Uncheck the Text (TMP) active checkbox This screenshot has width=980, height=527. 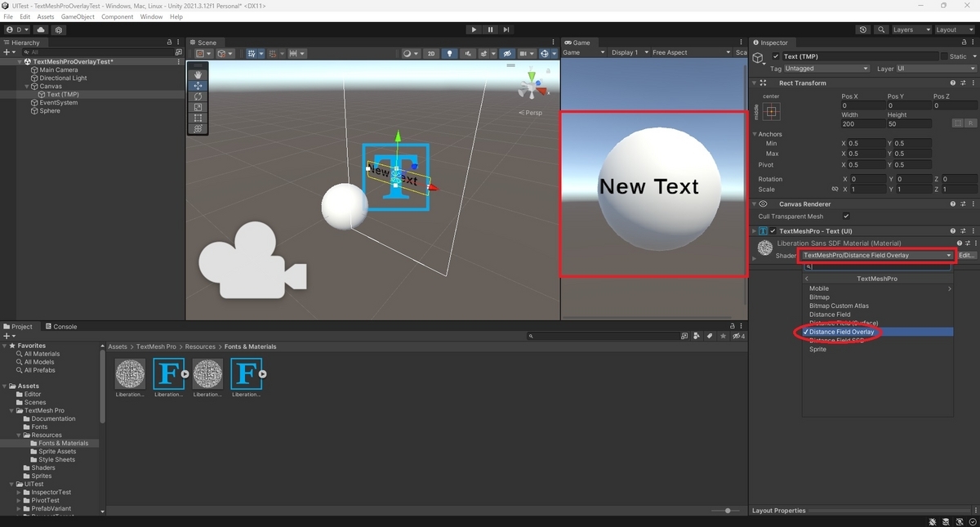click(x=776, y=56)
